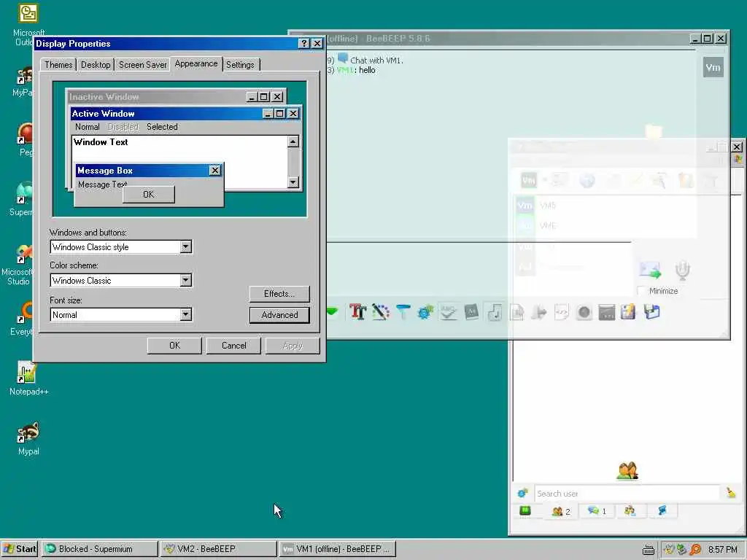Click OK in Display Properties dialog
The height and width of the screenshot is (560, 747).
(174, 346)
